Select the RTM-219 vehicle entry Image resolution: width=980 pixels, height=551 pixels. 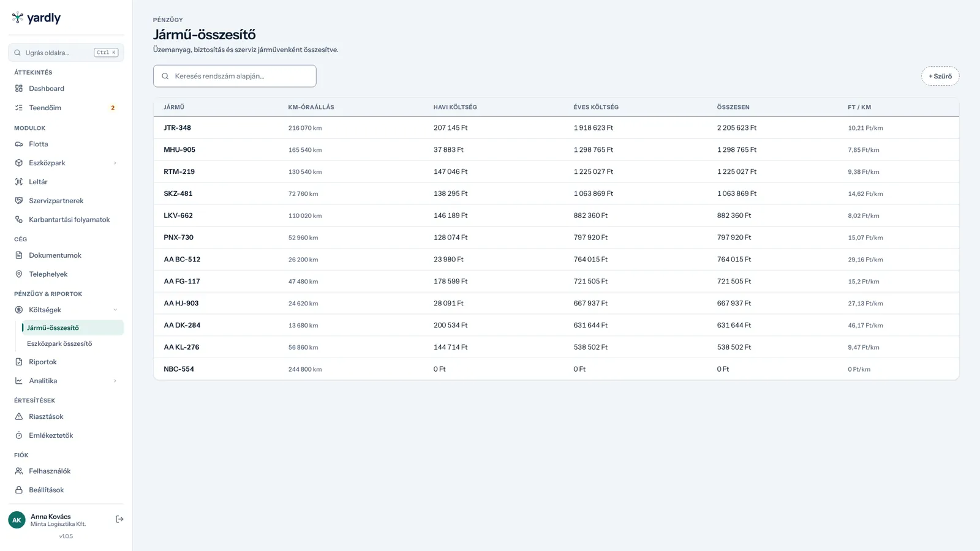click(x=556, y=171)
